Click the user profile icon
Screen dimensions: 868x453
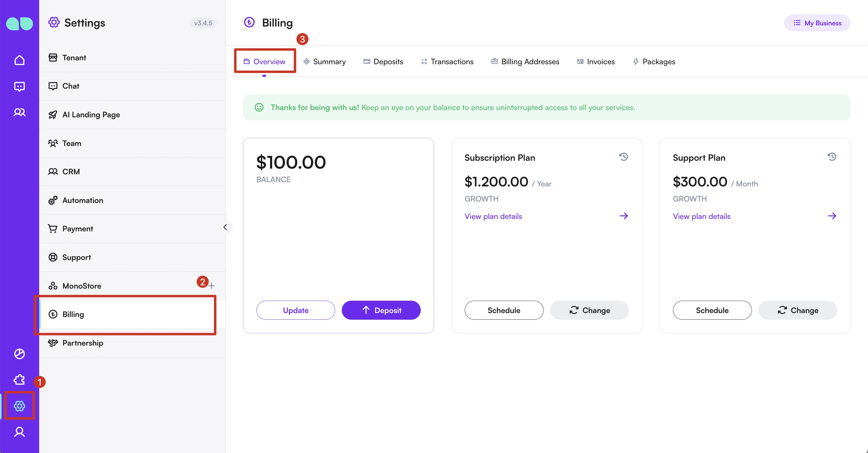point(19,432)
